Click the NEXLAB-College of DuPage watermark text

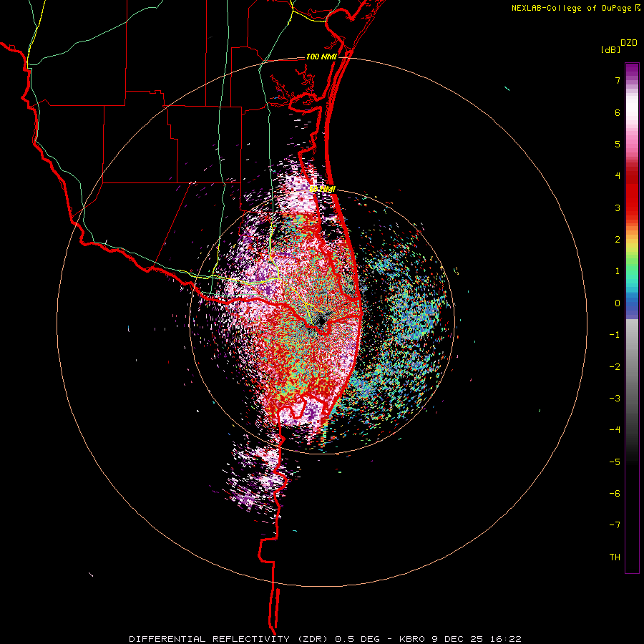tap(576, 8)
